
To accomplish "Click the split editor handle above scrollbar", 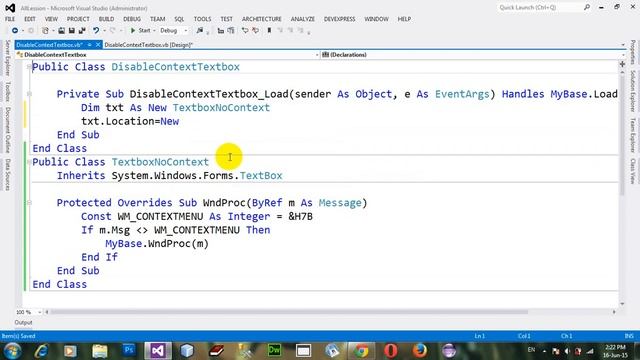I will pos(622,64).
